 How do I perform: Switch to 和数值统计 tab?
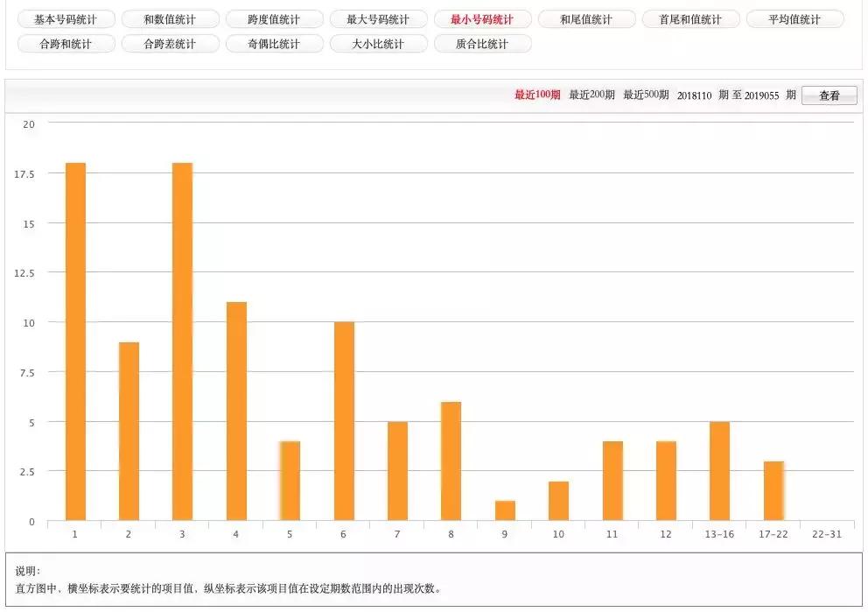coord(170,19)
